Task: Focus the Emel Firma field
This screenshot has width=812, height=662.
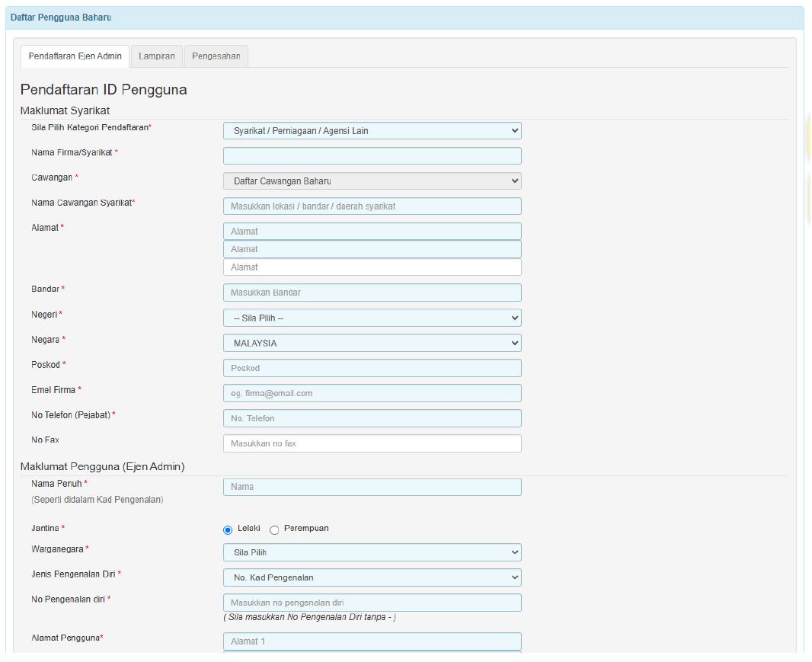Action: coord(372,393)
